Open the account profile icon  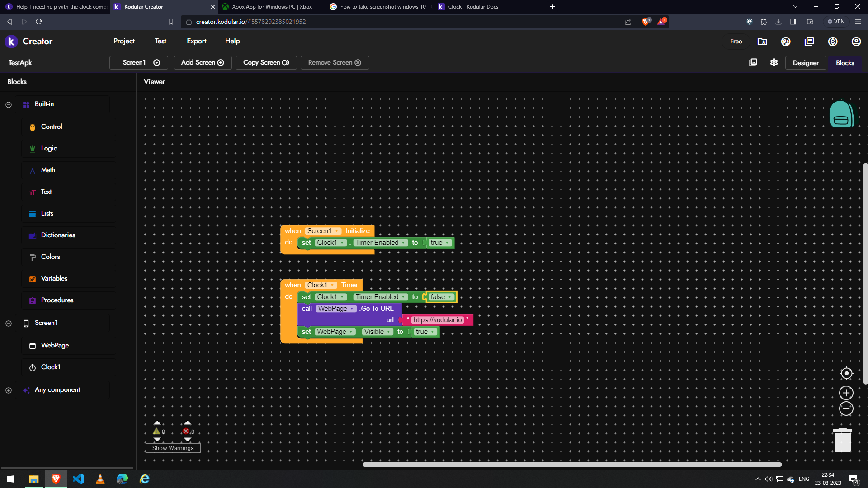[x=856, y=41]
